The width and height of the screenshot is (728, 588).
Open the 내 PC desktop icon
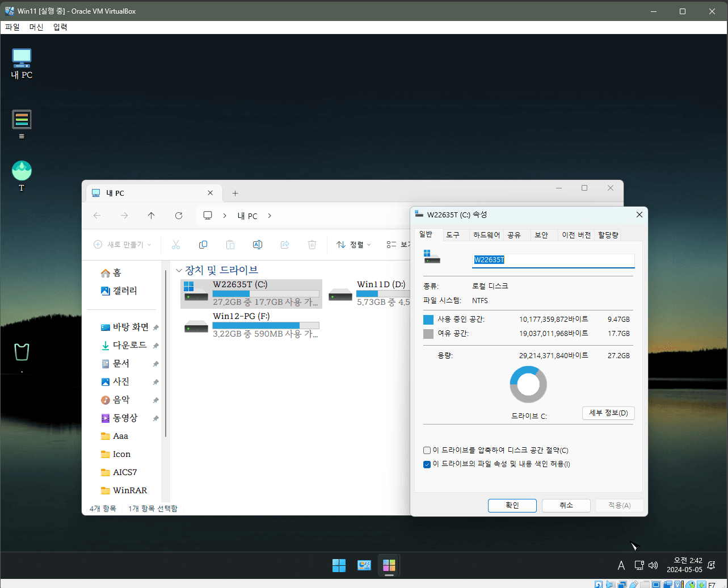(x=22, y=62)
